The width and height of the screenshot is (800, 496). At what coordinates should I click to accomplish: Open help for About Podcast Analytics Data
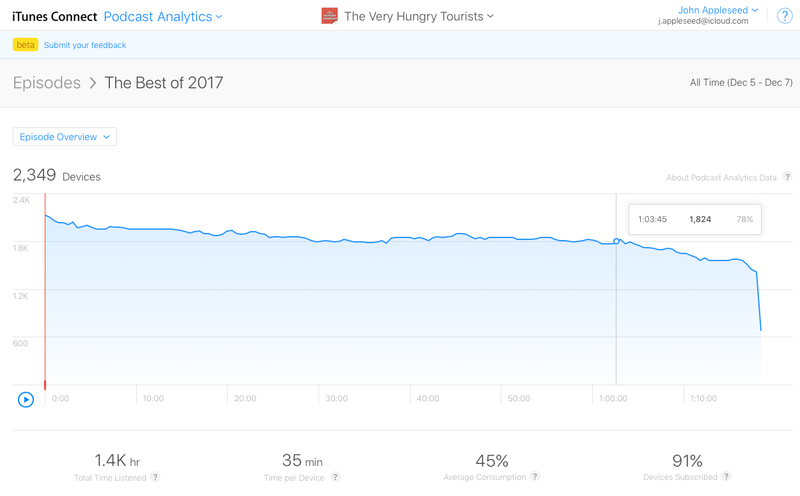point(788,177)
